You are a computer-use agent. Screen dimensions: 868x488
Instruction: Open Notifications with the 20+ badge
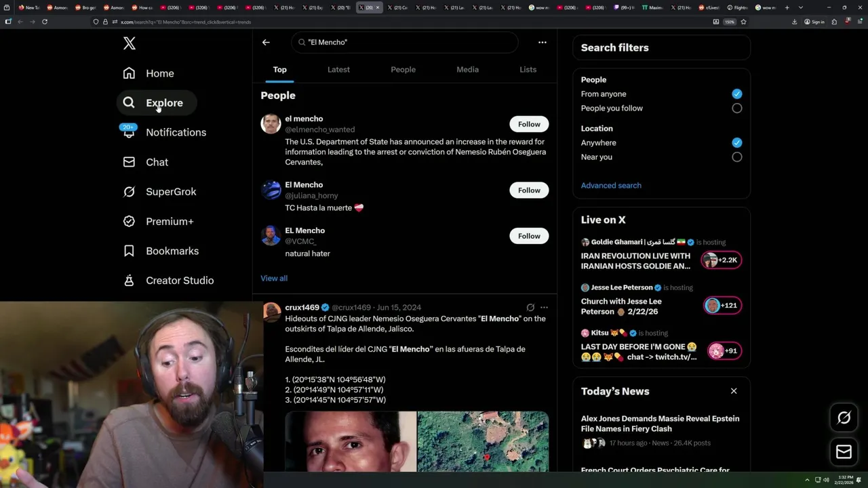163,132
